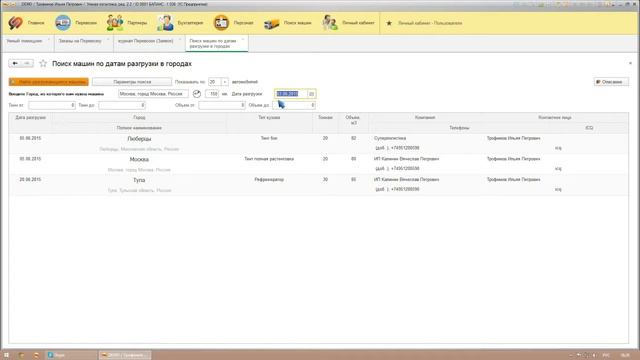
Task: Open the Партнеры section icon
Action: [x=115, y=23]
